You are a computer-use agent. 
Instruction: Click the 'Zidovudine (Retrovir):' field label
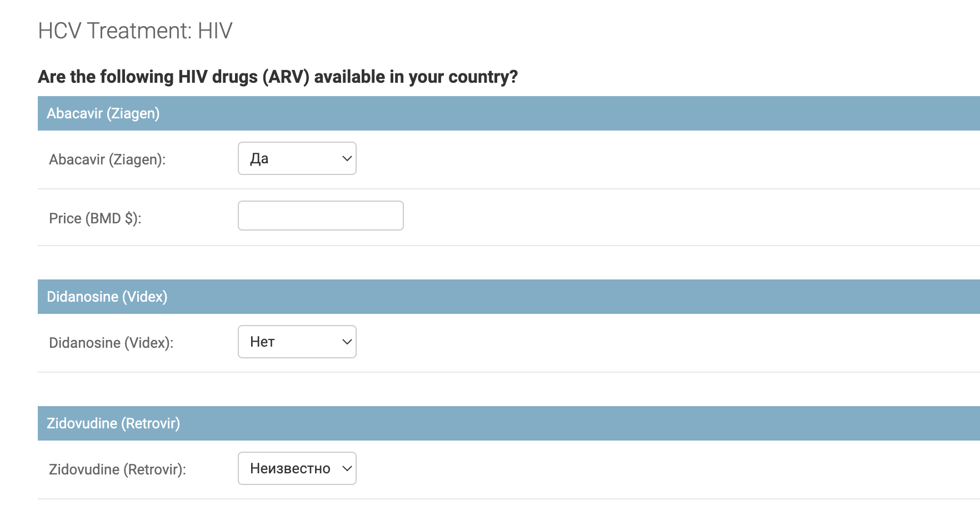pos(117,469)
